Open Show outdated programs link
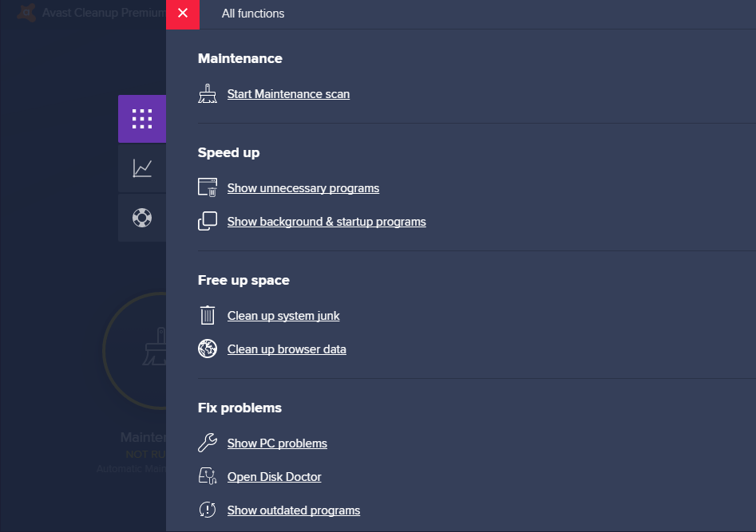756x532 pixels. 293,510
